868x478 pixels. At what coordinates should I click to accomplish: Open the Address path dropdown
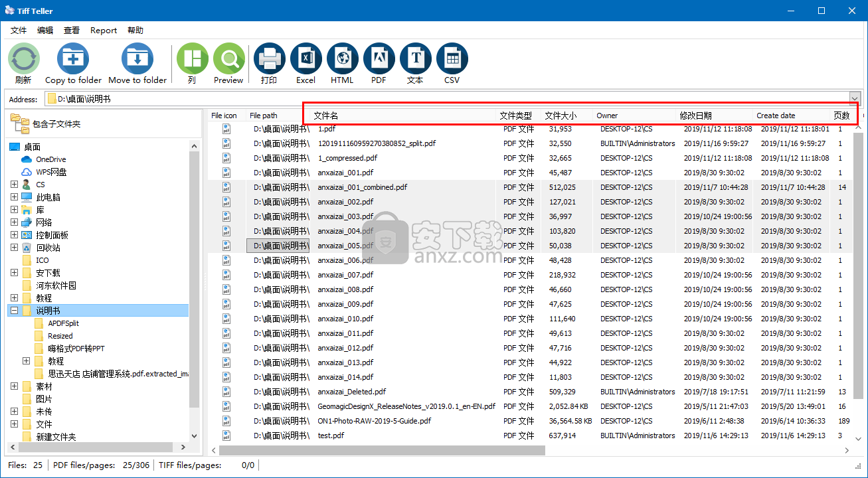855,99
